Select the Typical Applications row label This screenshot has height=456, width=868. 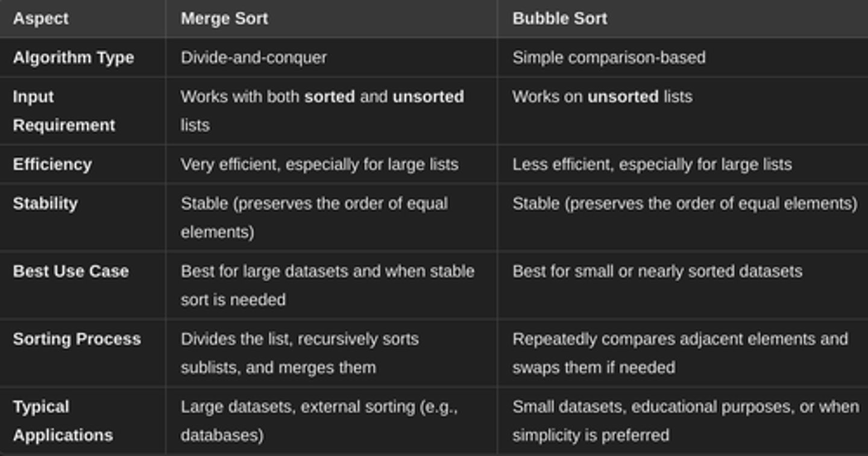[x=63, y=421]
